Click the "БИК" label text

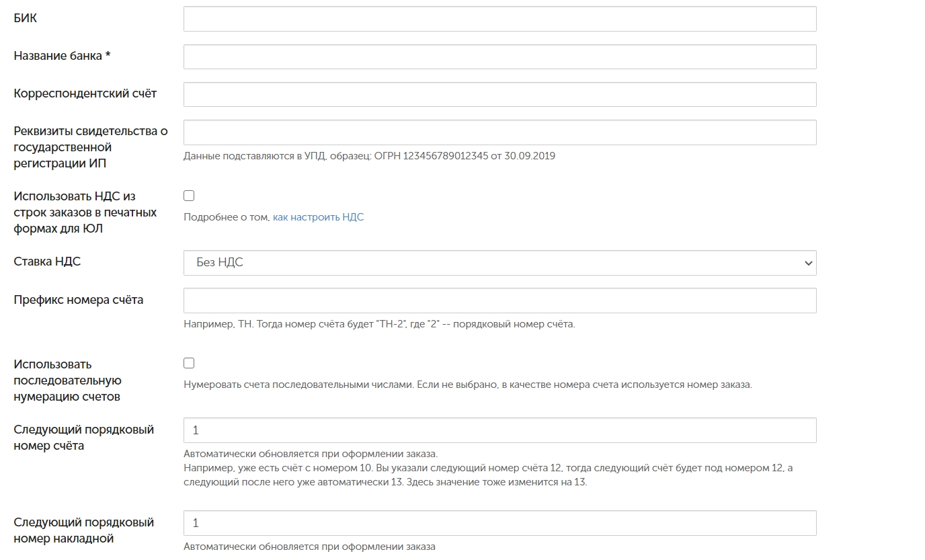pos(26,18)
